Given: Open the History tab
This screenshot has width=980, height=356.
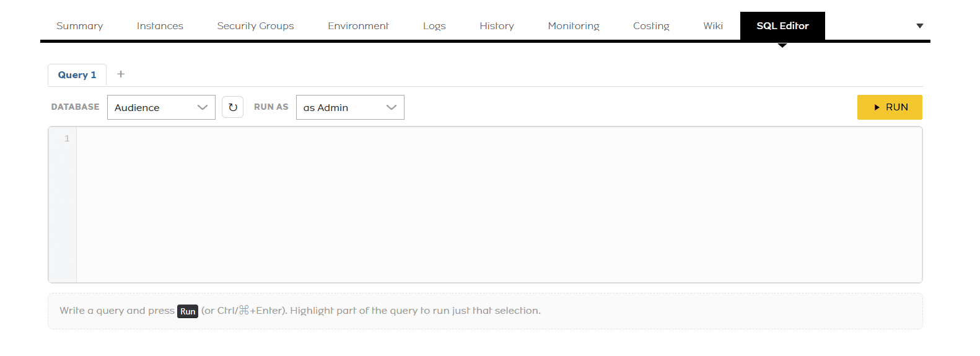Looking at the screenshot, I should click(x=497, y=26).
